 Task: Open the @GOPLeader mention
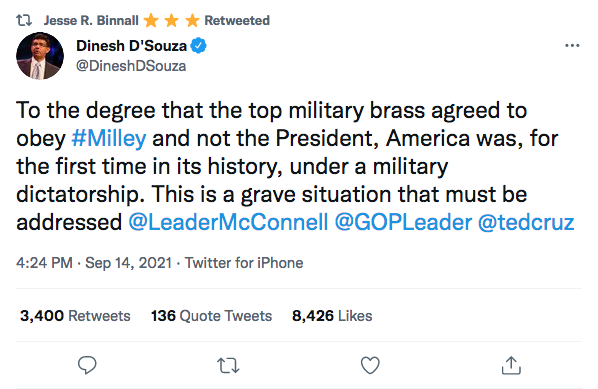[x=403, y=222]
